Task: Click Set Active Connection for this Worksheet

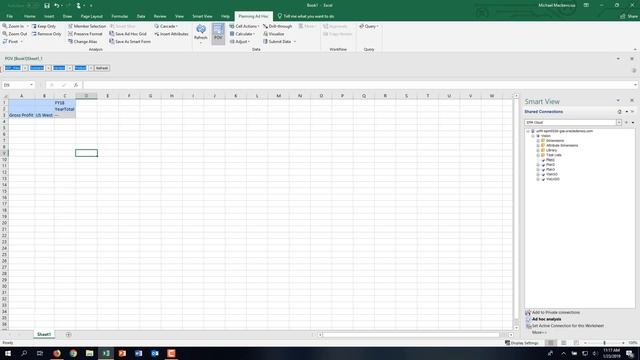Action: coord(568,326)
